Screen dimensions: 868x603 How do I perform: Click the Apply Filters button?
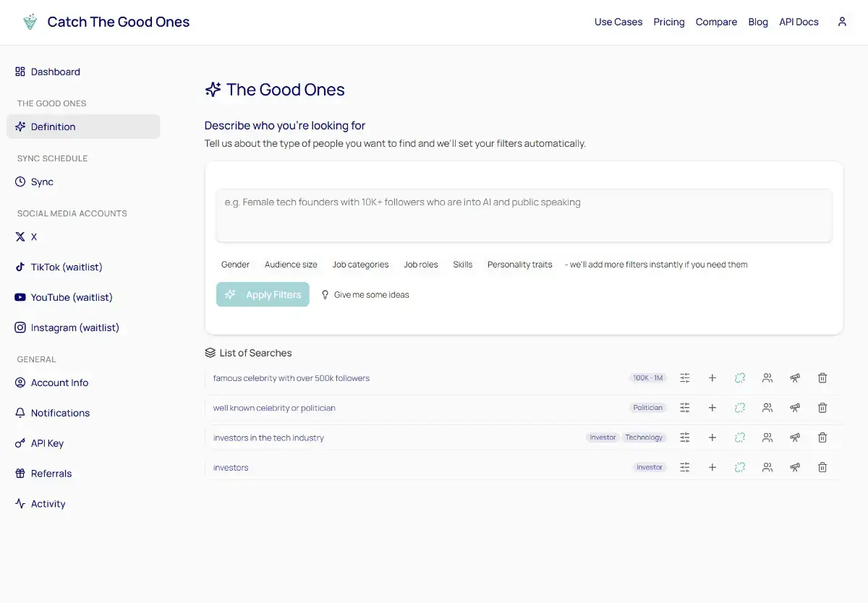(263, 294)
